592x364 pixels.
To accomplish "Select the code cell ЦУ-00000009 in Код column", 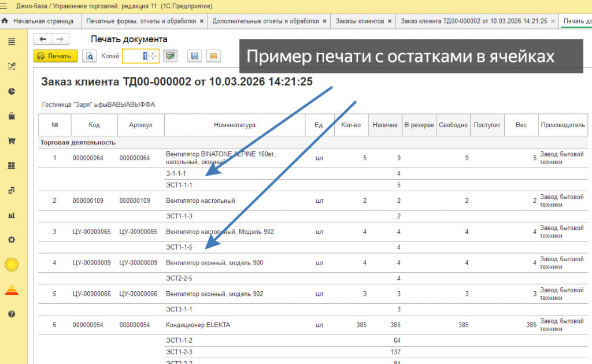I will 92,263.
